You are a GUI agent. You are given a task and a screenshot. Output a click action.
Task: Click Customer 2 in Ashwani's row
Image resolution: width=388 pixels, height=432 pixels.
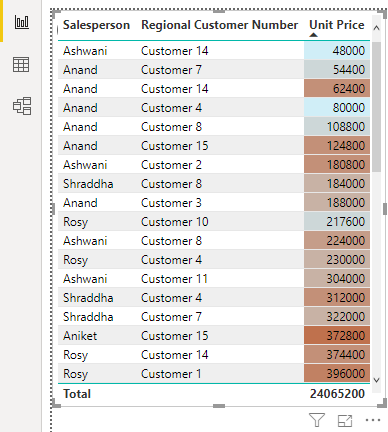point(171,165)
